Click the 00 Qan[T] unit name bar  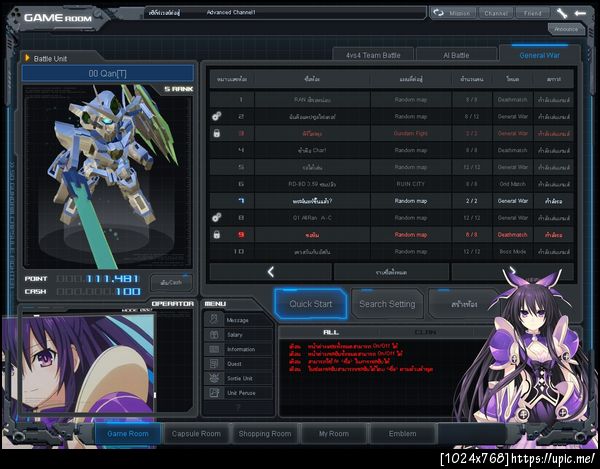tap(108, 73)
